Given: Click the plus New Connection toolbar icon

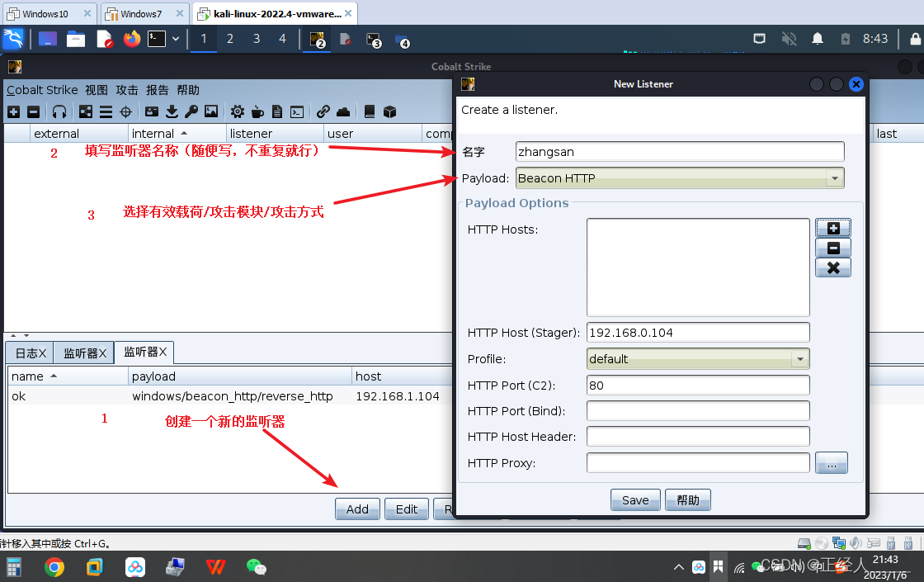Looking at the screenshot, I should 13,111.
